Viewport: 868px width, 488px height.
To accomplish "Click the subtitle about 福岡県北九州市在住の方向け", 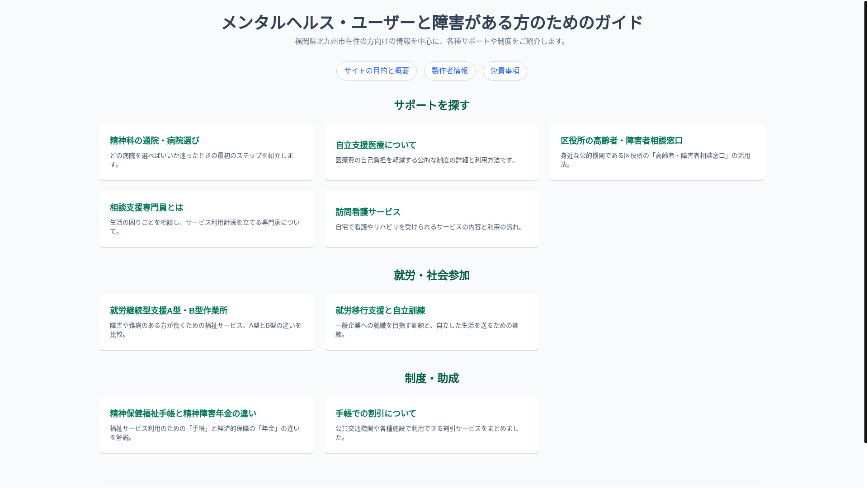I will [432, 41].
